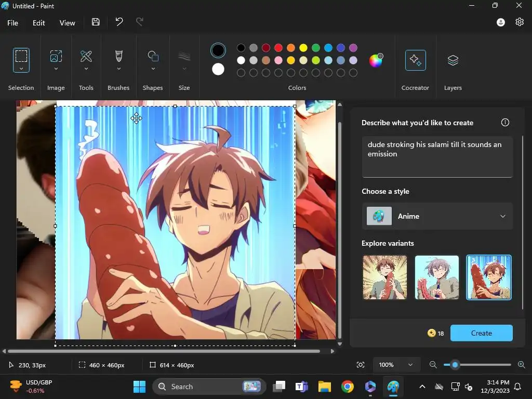
Task: Select the rectangular Selection tool
Action: click(21, 56)
